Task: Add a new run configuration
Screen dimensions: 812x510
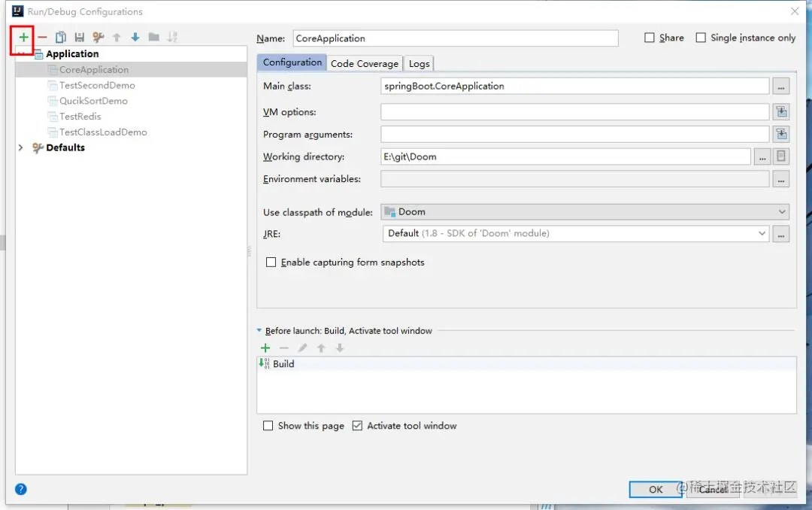Action: pyautogui.click(x=23, y=37)
